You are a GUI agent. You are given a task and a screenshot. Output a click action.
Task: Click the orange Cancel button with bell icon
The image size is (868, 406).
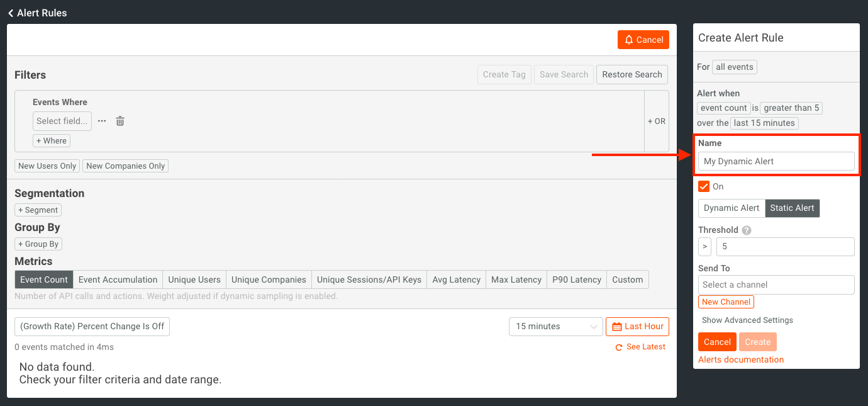pos(643,40)
